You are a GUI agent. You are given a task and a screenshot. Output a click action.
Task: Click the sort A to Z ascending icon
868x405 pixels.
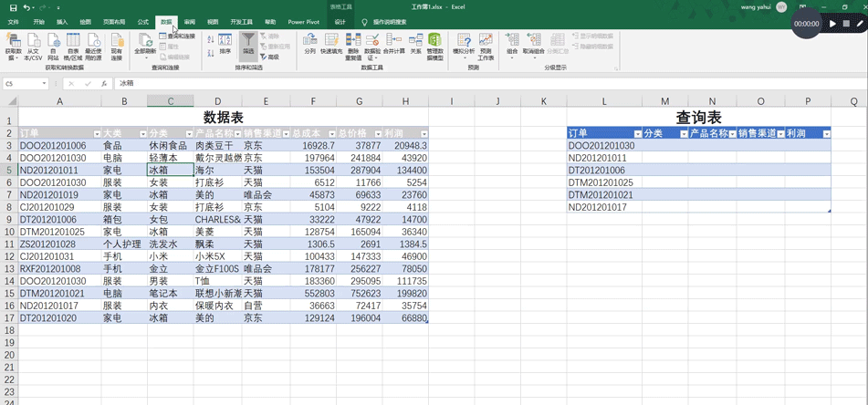click(x=210, y=39)
